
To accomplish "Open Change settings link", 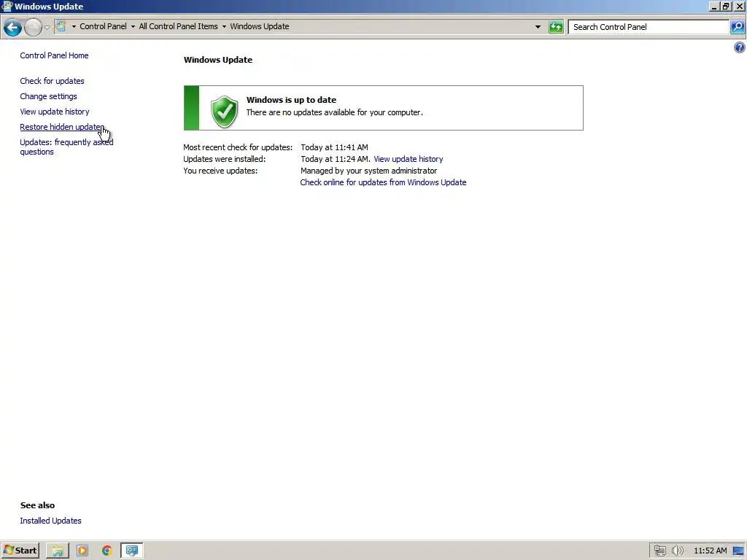I will [x=49, y=96].
